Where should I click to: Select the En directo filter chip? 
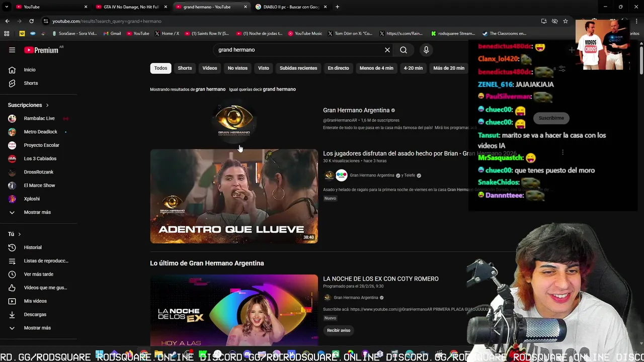338,68
